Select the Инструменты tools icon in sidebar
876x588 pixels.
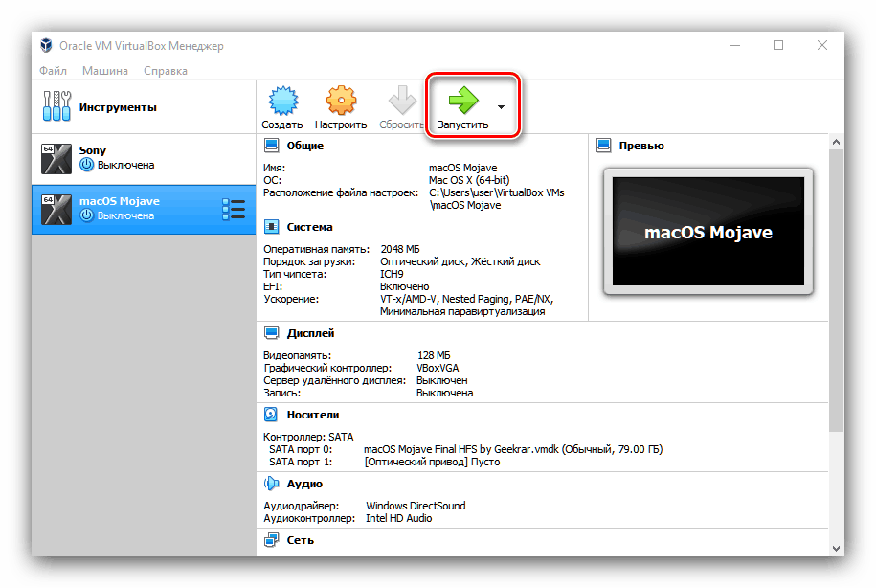[56, 105]
